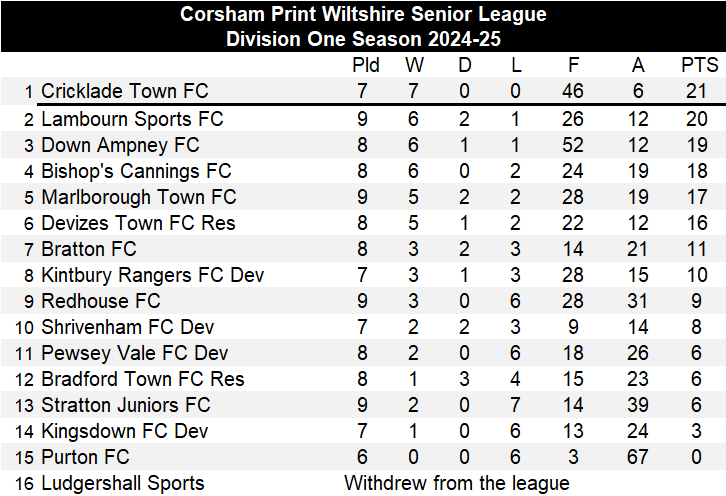
Task: Click Devizes Town FC Res team name
Action: 138,223
